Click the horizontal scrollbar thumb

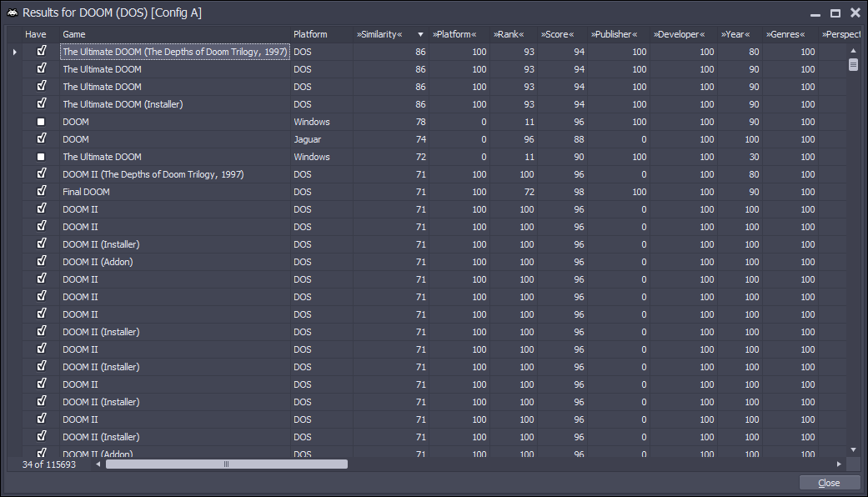227,464
